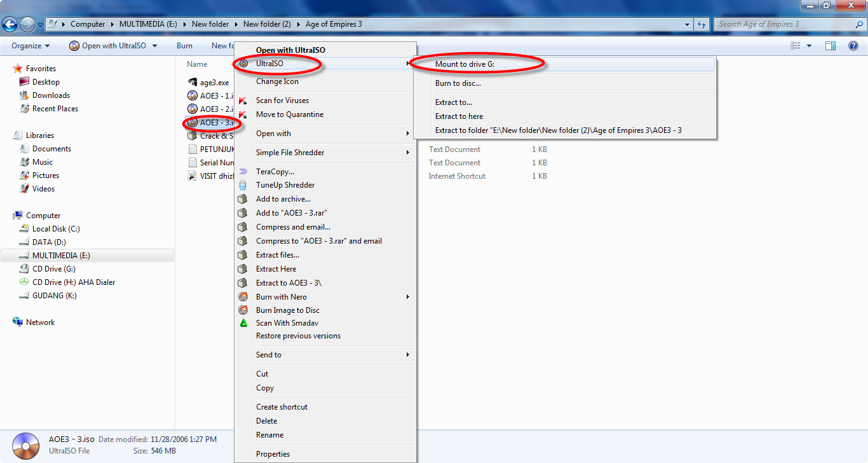This screenshot has width=868, height=463.
Task: Click the Music library icon
Action: click(x=24, y=162)
